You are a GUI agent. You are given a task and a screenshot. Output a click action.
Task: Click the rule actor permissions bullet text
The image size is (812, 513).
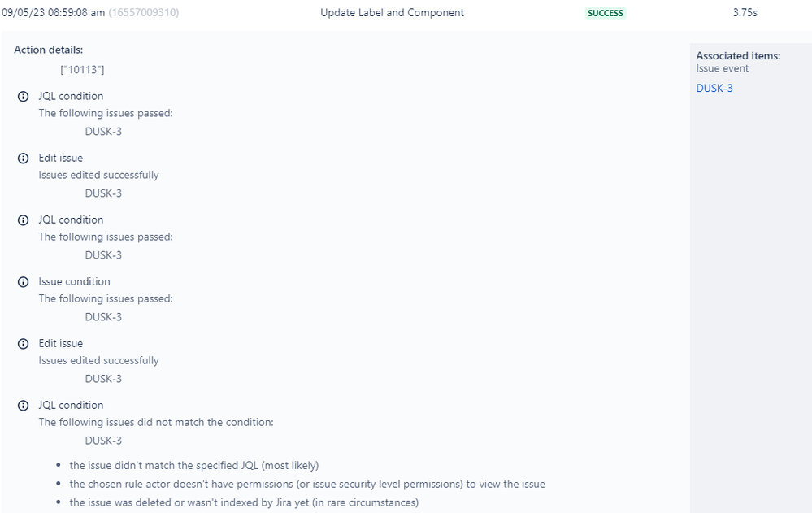307,484
